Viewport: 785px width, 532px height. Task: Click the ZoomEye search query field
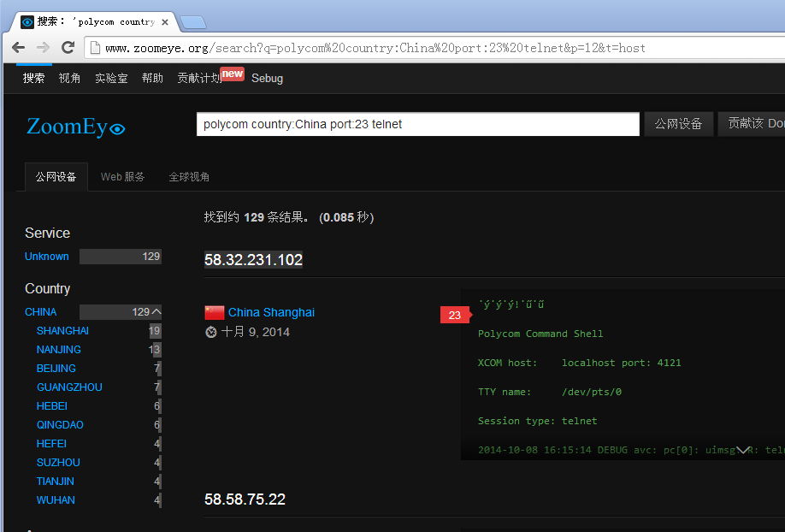tap(418, 124)
